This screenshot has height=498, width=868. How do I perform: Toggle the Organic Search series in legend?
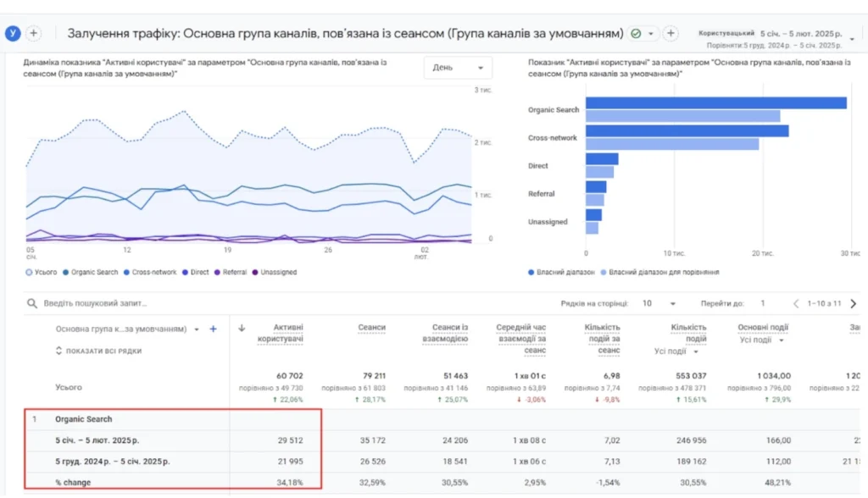(x=90, y=272)
